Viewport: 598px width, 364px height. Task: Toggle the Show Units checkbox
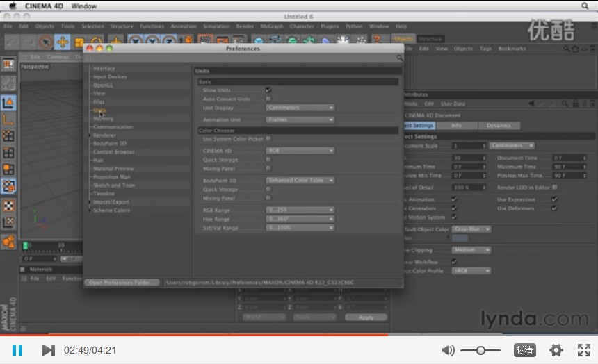click(x=268, y=90)
